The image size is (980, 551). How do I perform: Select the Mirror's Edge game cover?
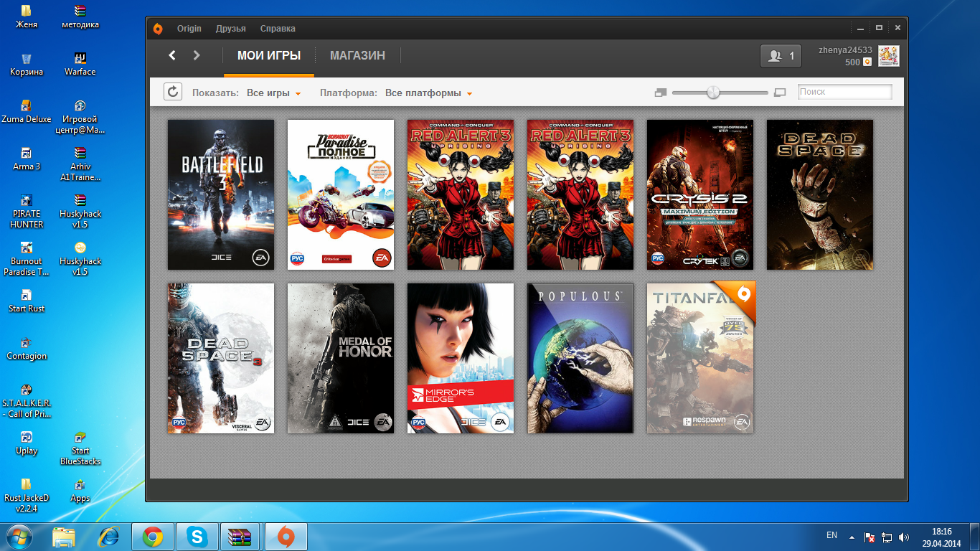coord(461,358)
